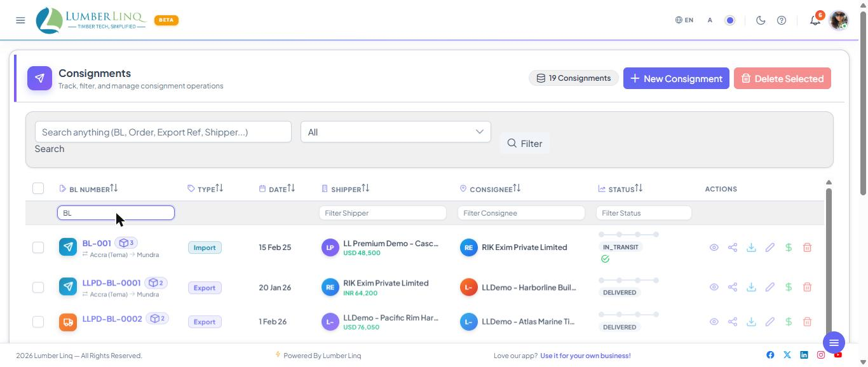Edit LLPD-BL-0002 with pencil icon

(770, 322)
